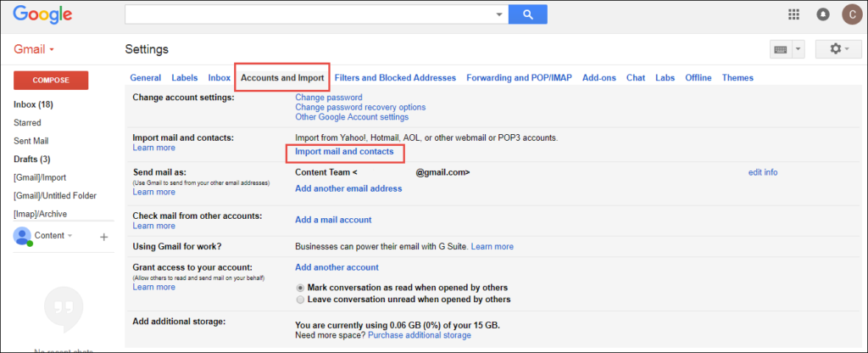Open Drafts (3) folder

(32, 160)
